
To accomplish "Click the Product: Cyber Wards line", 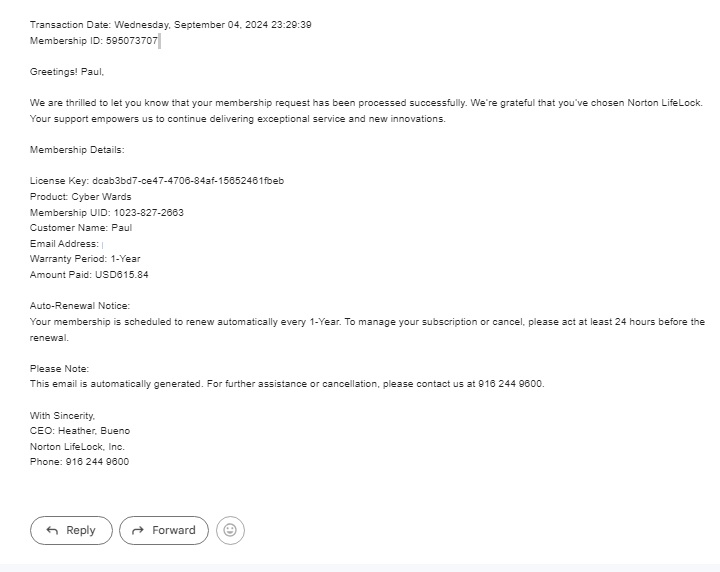I will [x=80, y=197].
